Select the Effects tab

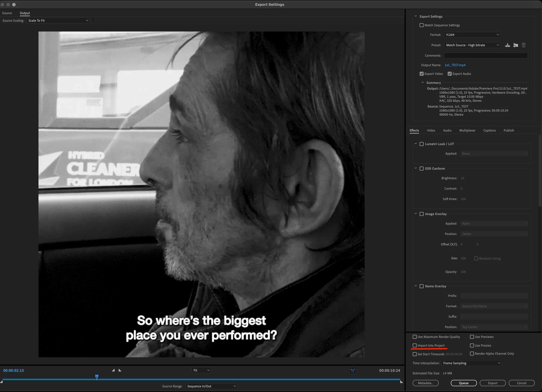point(414,130)
